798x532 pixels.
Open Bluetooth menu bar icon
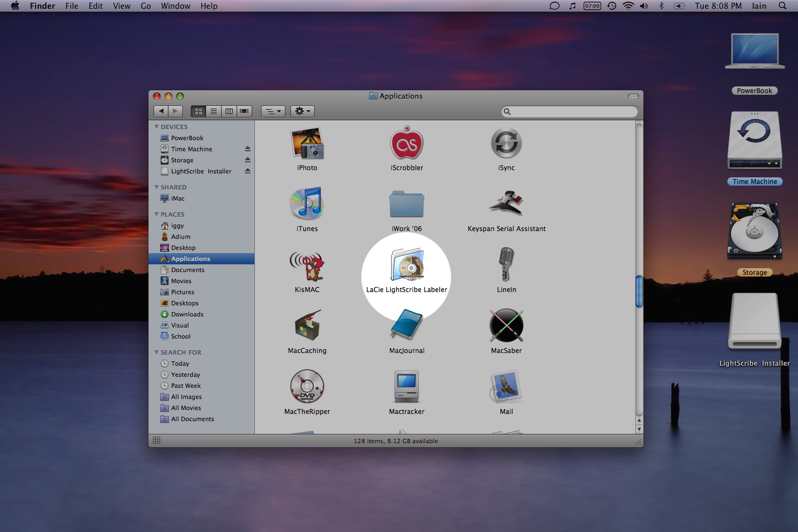(x=661, y=6)
